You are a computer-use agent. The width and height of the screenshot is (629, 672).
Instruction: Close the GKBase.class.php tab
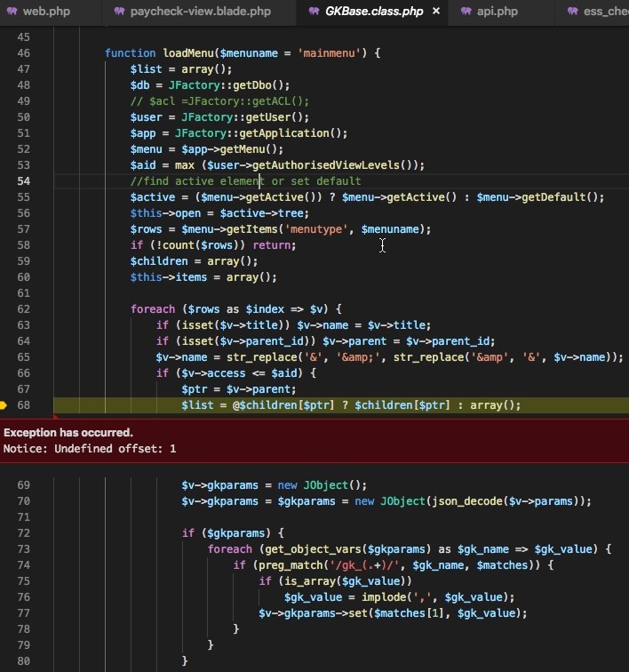click(435, 12)
